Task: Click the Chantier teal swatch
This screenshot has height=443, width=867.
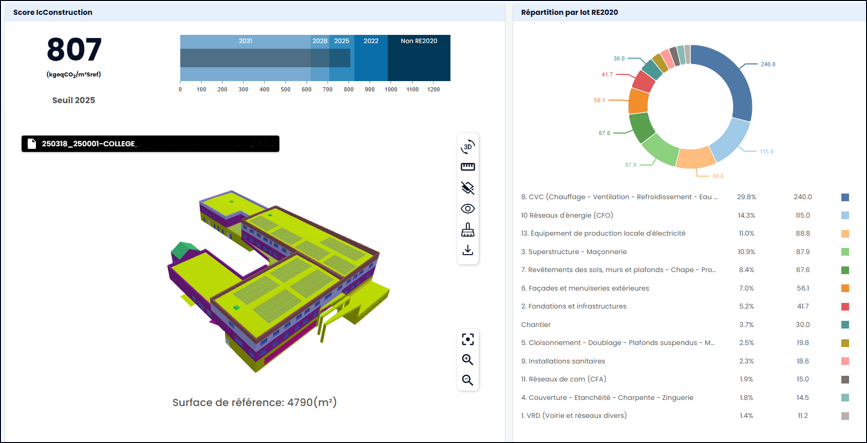Action: pyautogui.click(x=845, y=325)
